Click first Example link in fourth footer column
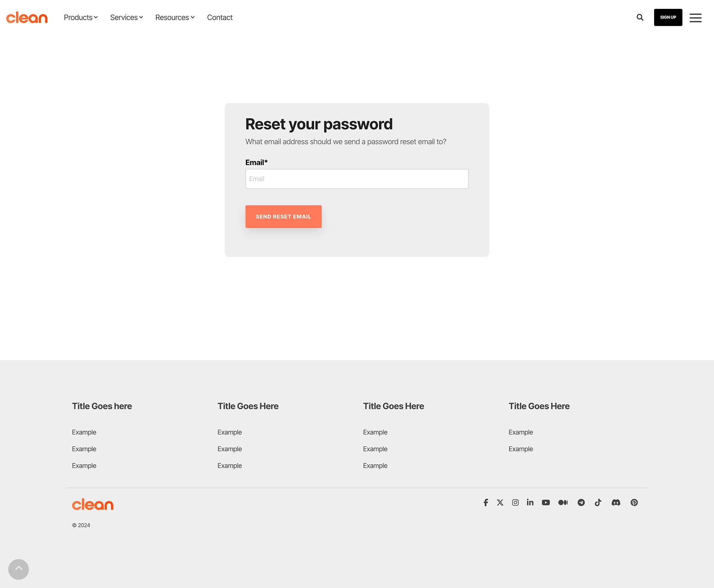The image size is (714, 588). [x=521, y=432]
